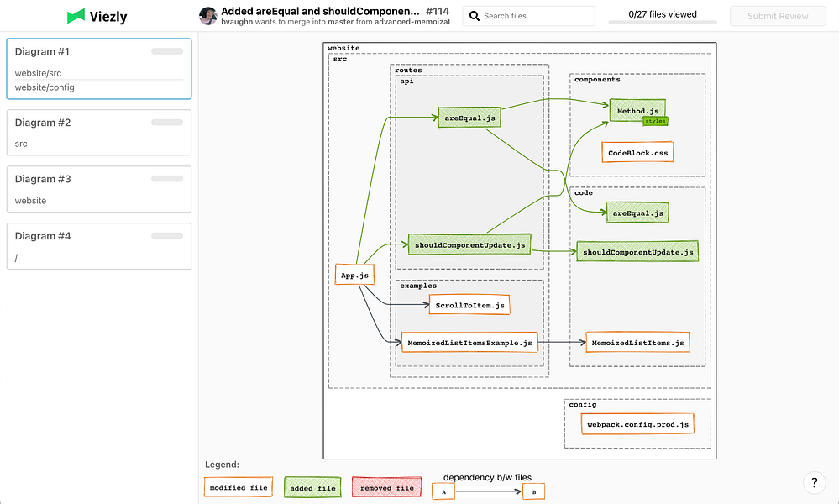Select the Method.js file node

(637, 110)
